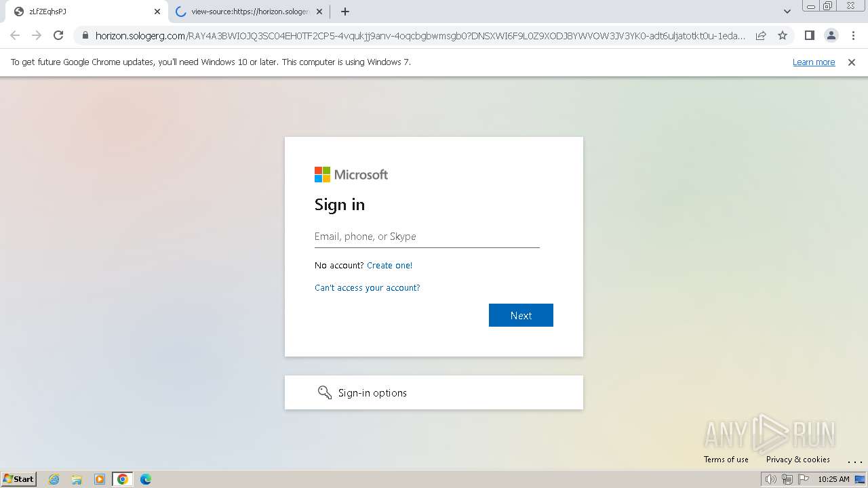
Task: Open File Explorer from taskbar
Action: coord(77,479)
